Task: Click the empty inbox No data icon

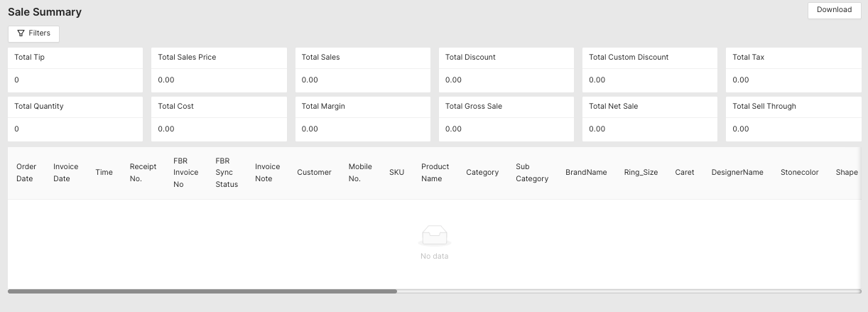Action: (435, 235)
